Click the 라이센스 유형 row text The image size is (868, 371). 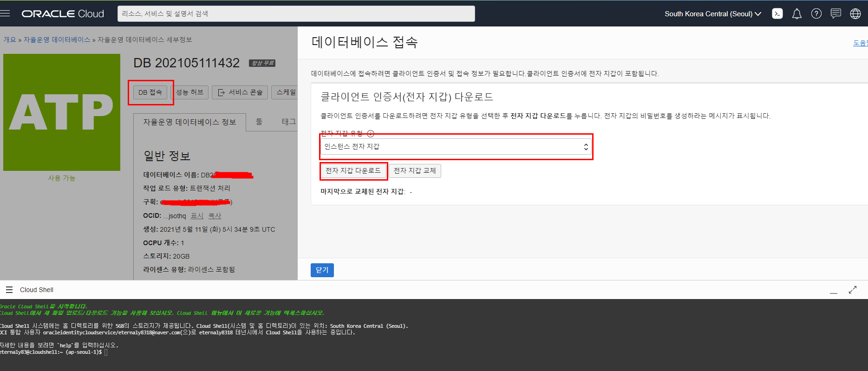[x=189, y=270]
